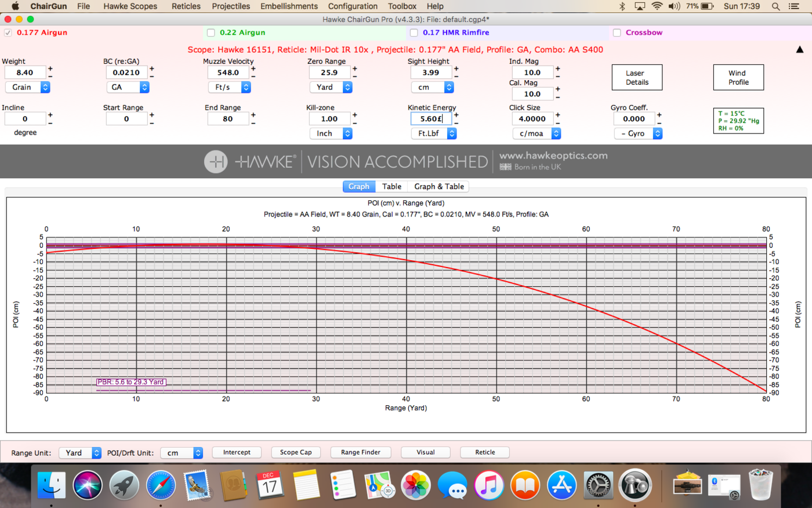
Task: Open Click Size c/moa dropdown
Action: [x=537, y=134]
